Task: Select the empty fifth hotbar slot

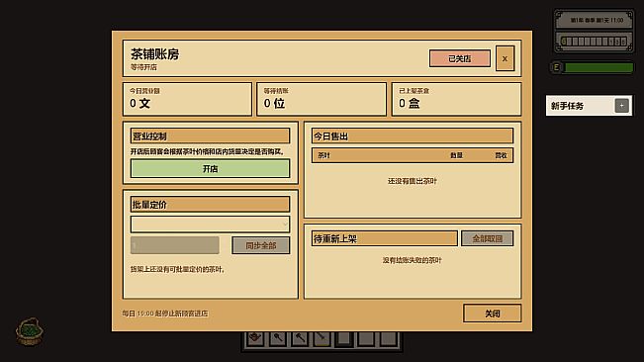Action: click(x=344, y=338)
